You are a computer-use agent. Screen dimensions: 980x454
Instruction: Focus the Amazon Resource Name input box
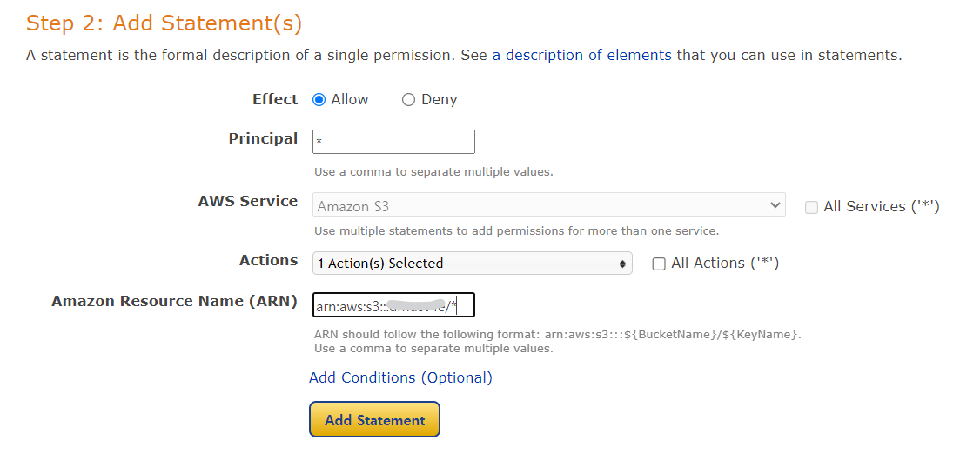point(393,305)
